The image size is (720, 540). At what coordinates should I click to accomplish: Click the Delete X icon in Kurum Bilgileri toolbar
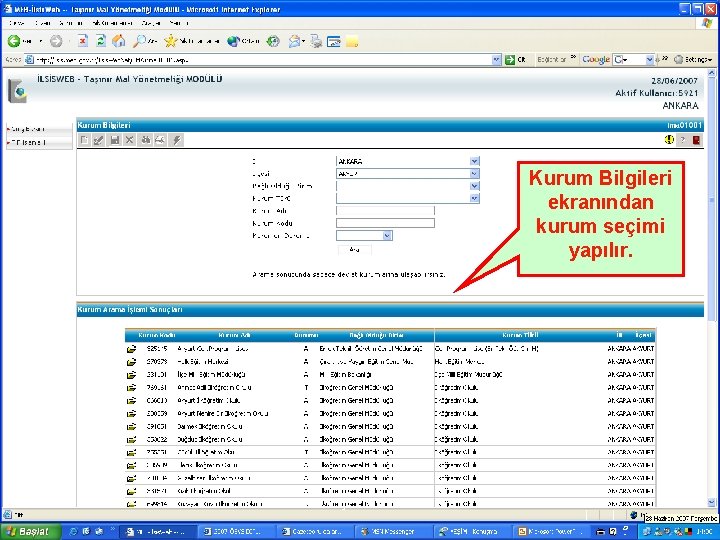(129, 140)
